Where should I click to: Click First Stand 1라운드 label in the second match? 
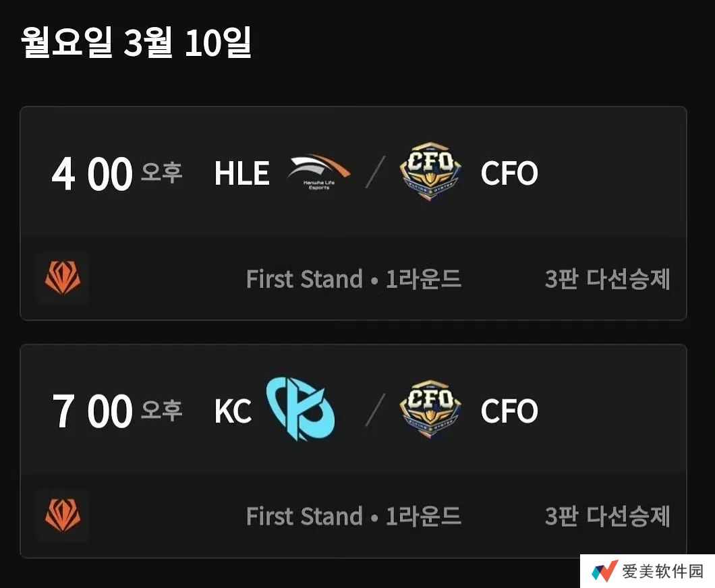tap(353, 517)
